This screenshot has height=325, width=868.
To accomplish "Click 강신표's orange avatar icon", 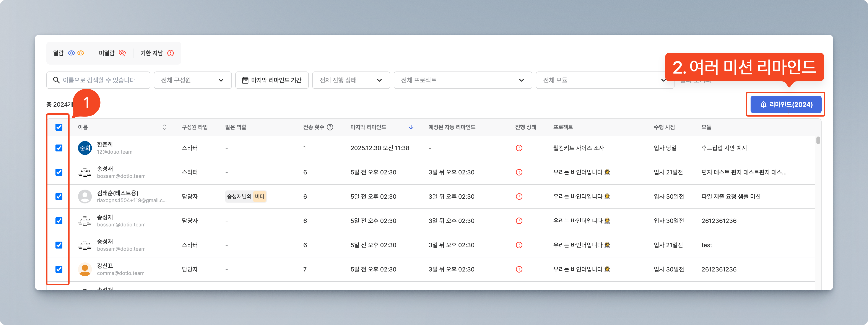I will coord(85,270).
